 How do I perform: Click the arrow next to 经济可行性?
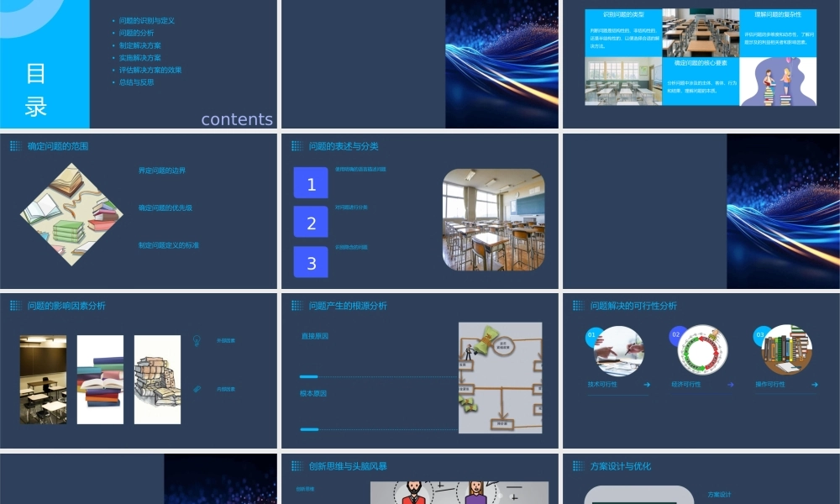point(731,385)
